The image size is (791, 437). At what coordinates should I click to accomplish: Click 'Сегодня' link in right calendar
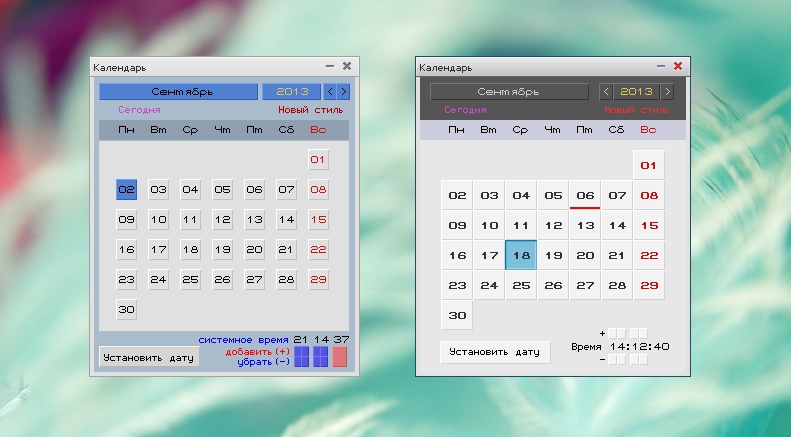(x=465, y=110)
